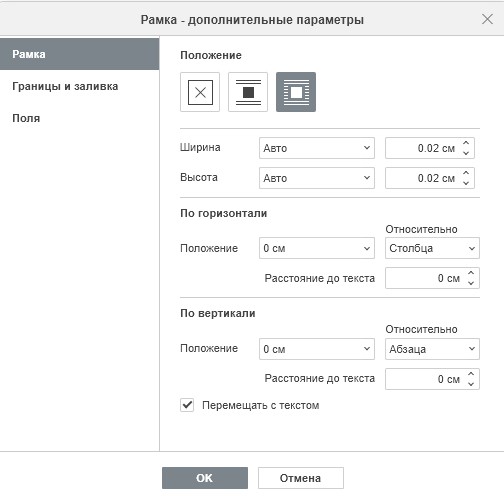The width and height of the screenshot is (504, 497).
Task: Close the Рамка dialog with the X
Action: tap(487, 19)
